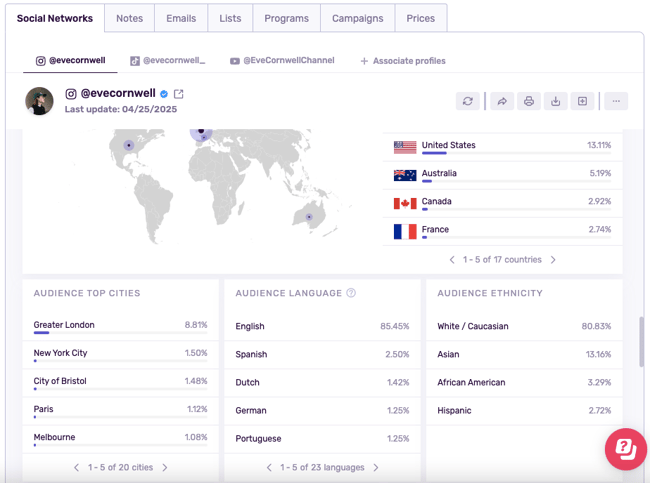Click the download report icon
The image size is (650, 483).
[556, 101]
